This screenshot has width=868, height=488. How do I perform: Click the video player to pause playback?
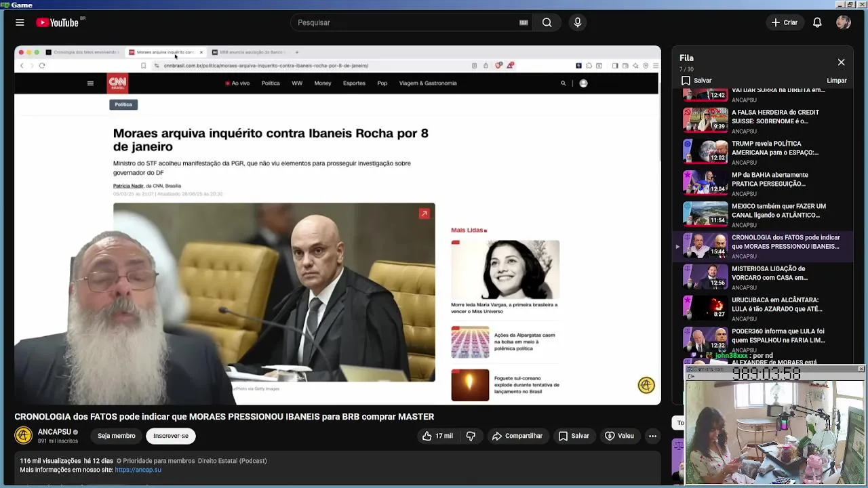(x=338, y=225)
